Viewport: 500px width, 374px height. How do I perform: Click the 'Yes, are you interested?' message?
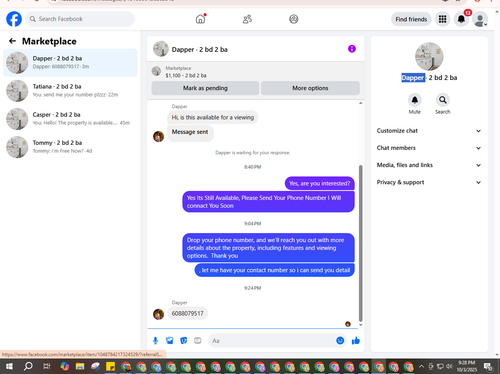coord(320,183)
